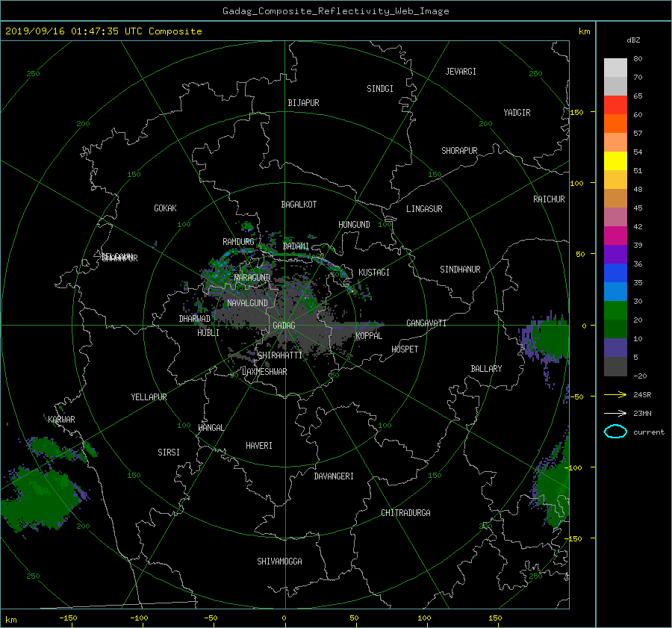Select the gray -20 to 5 dBZ swatch

[615, 367]
